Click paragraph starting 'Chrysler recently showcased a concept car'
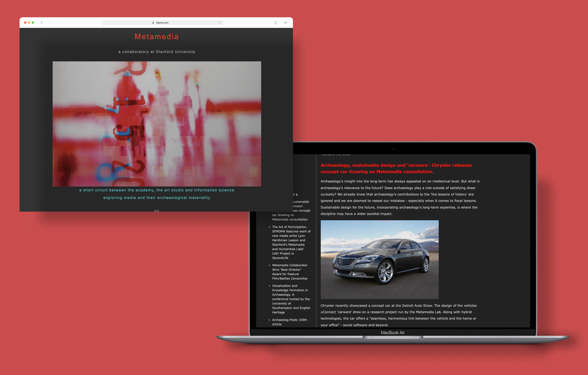The image size is (588, 375). [x=398, y=315]
